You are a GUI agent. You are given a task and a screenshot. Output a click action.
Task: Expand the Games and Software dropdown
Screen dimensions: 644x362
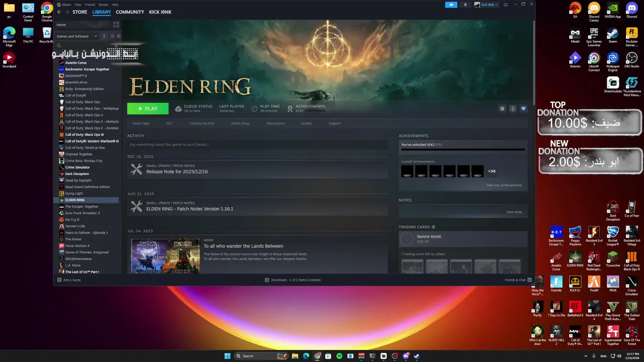(x=77, y=36)
